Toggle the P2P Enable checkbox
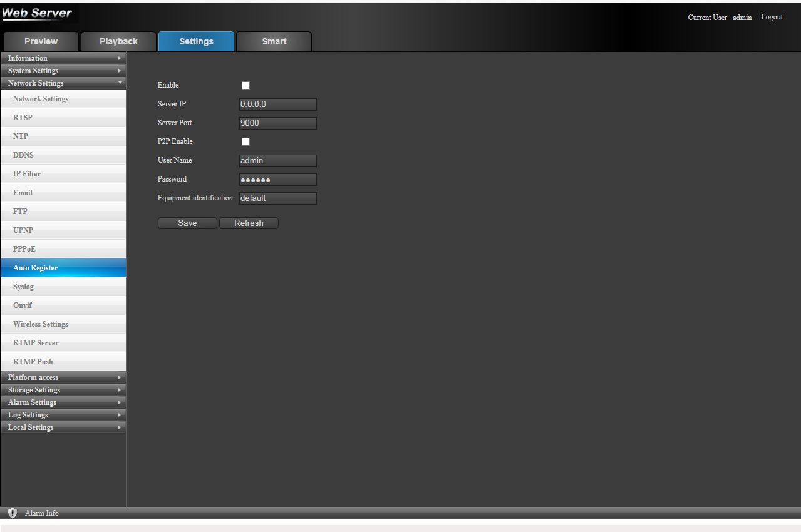The image size is (801, 532). 245,142
